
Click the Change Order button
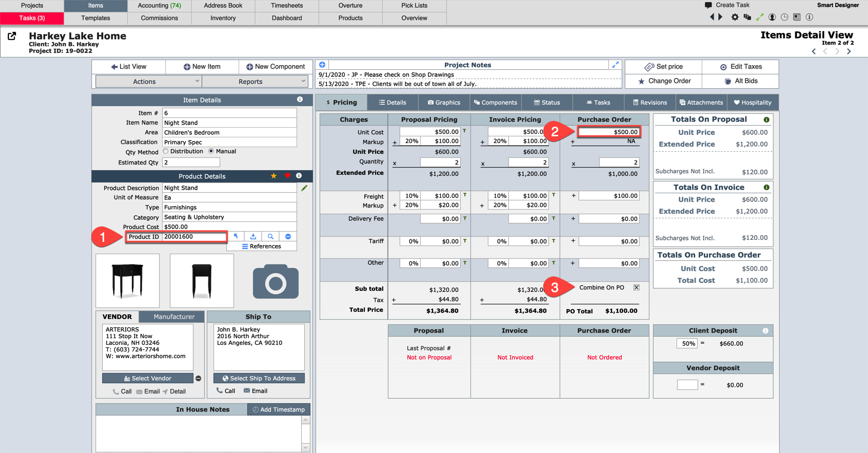663,81
